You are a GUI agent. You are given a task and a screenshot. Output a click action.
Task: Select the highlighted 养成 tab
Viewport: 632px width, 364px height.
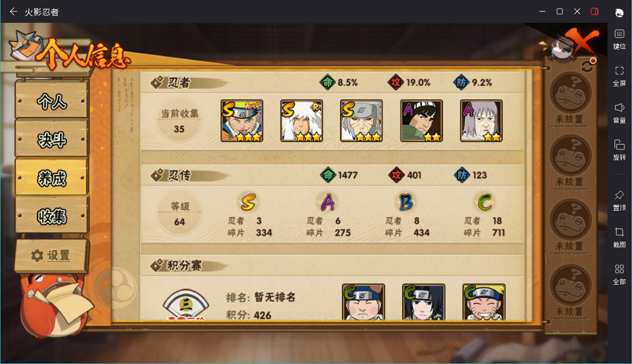(52, 177)
